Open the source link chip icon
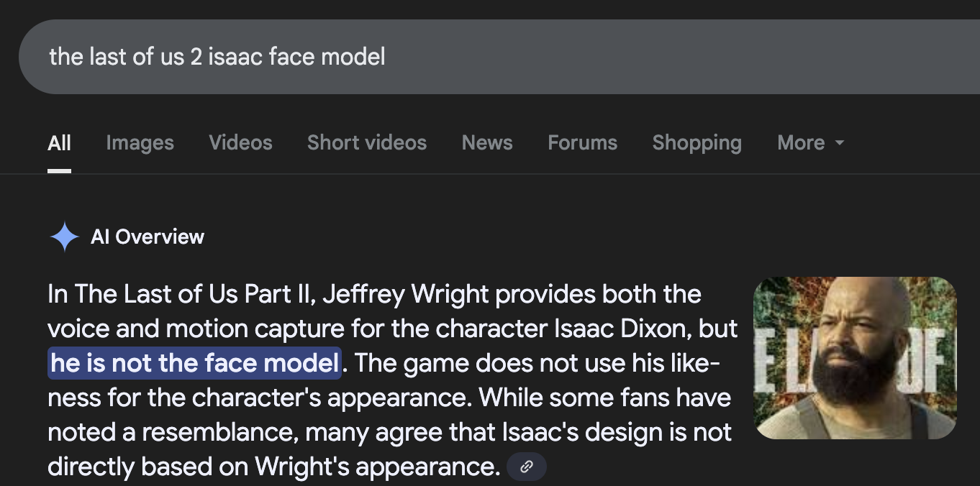This screenshot has height=486, width=980. [x=527, y=467]
